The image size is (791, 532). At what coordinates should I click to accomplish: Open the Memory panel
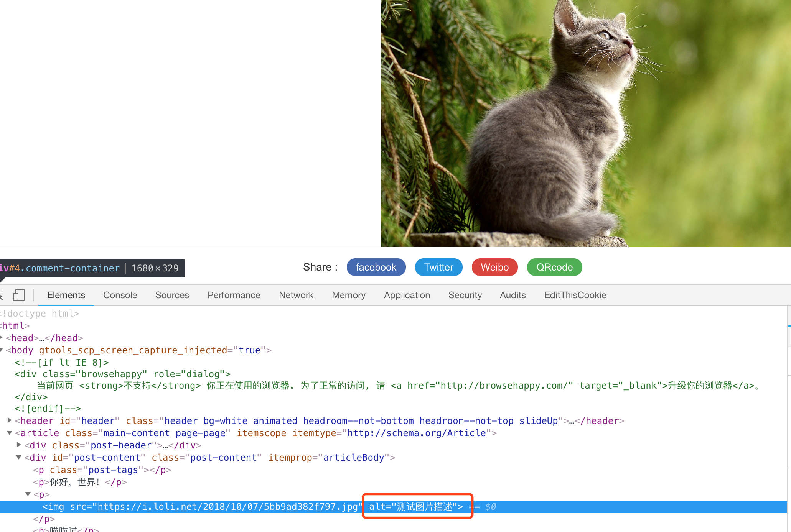pyautogui.click(x=348, y=295)
